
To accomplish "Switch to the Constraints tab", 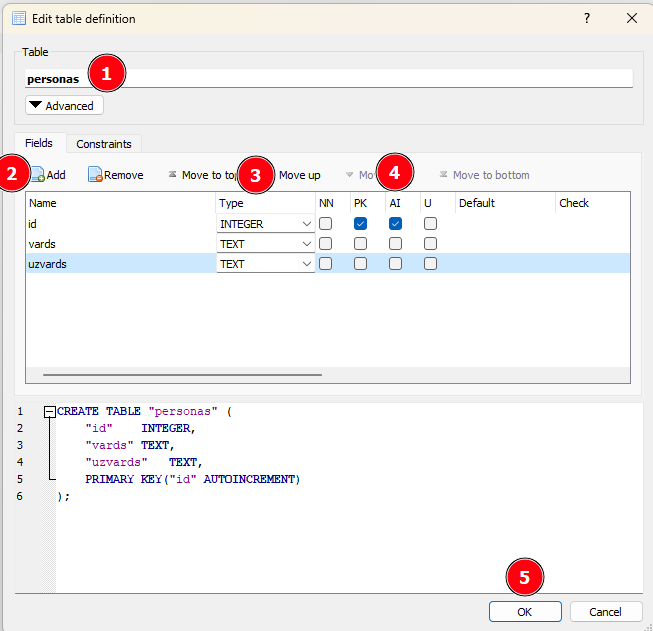I will coord(104,144).
